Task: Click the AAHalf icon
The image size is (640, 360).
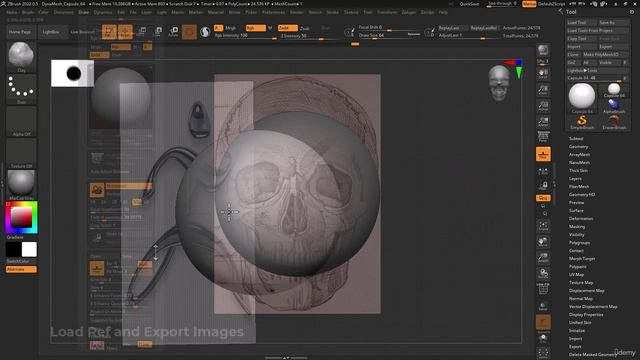Action: 543,122
